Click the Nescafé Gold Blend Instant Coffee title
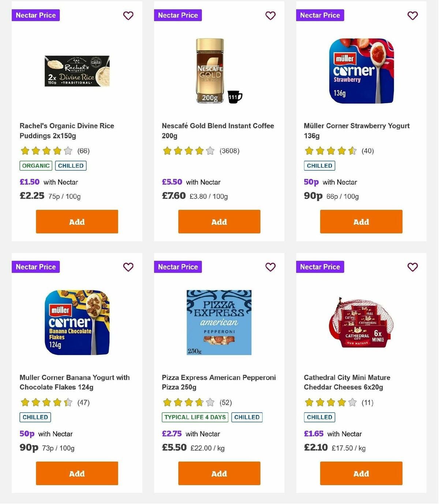The image size is (439, 504). [x=218, y=131]
